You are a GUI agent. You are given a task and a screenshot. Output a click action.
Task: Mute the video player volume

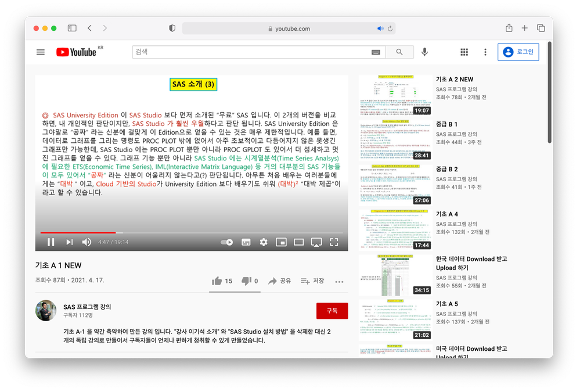[87, 242]
